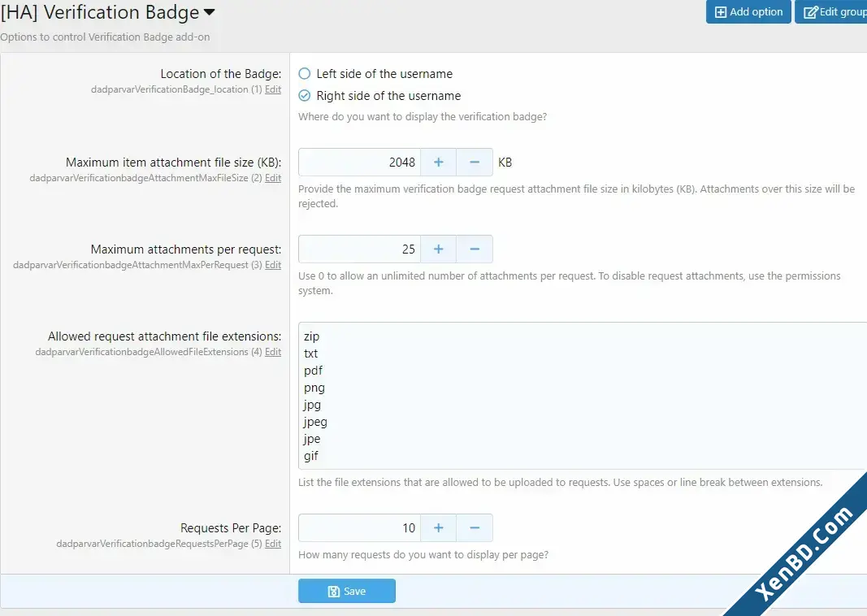This screenshot has height=616, width=867.
Task: Click the Edit group button
Action: (x=831, y=11)
